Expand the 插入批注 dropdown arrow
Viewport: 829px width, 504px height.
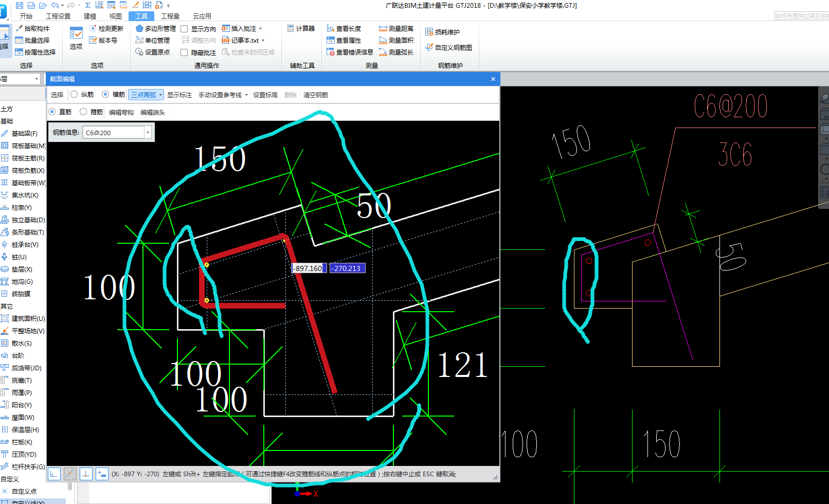tap(260, 29)
